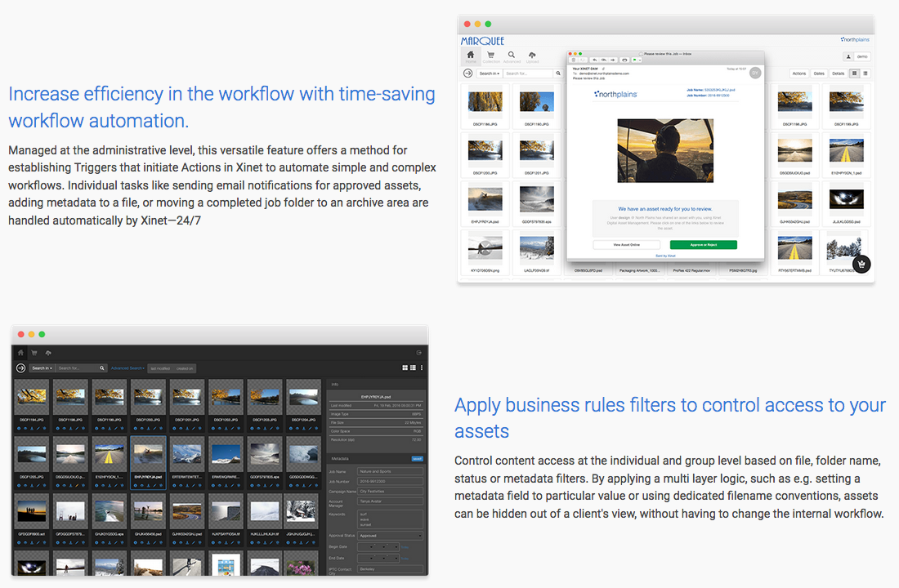Click the logout icon in dark toolbar

coord(419,353)
